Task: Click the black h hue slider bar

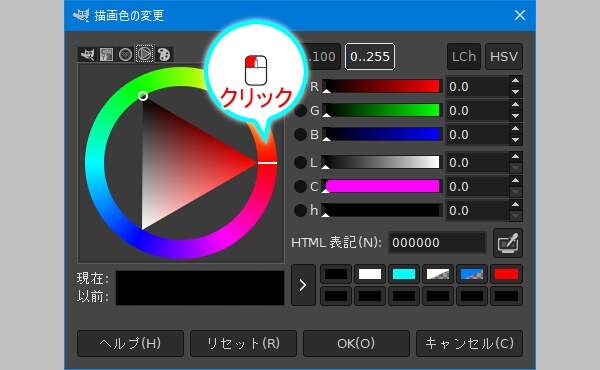Action: (382, 210)
